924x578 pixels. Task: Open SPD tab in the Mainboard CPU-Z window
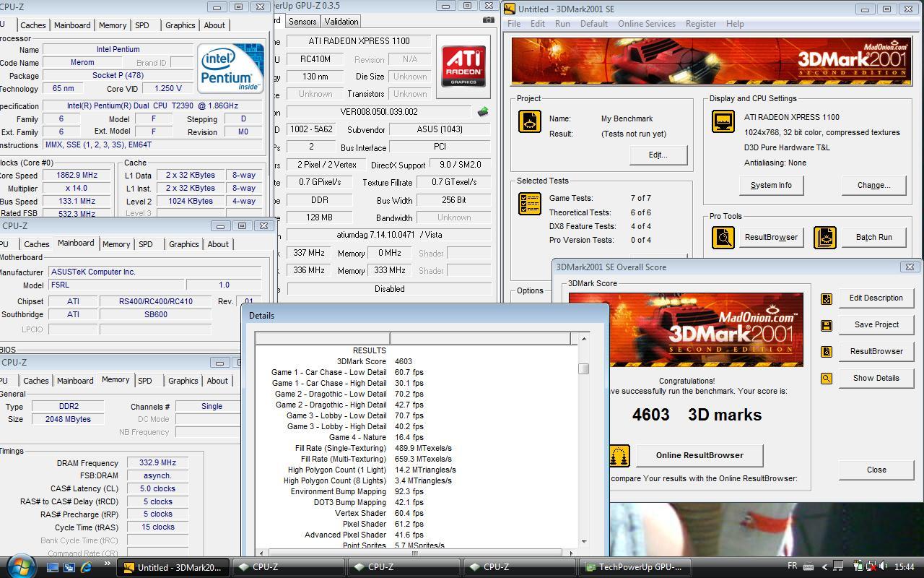[x=146, y=244]
